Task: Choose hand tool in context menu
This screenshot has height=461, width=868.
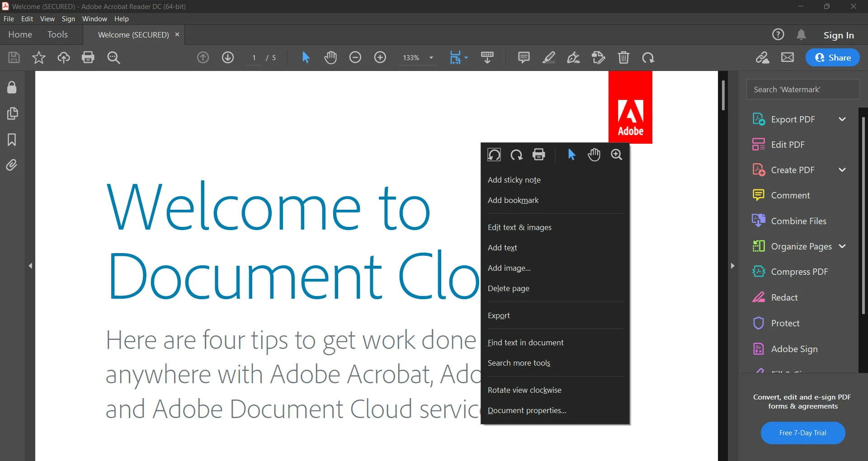Action: pyautogui.click(x=594, y=155)
